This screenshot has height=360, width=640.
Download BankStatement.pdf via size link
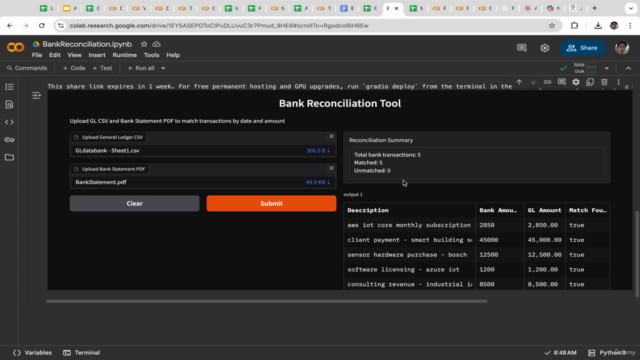tap(318, 182)
